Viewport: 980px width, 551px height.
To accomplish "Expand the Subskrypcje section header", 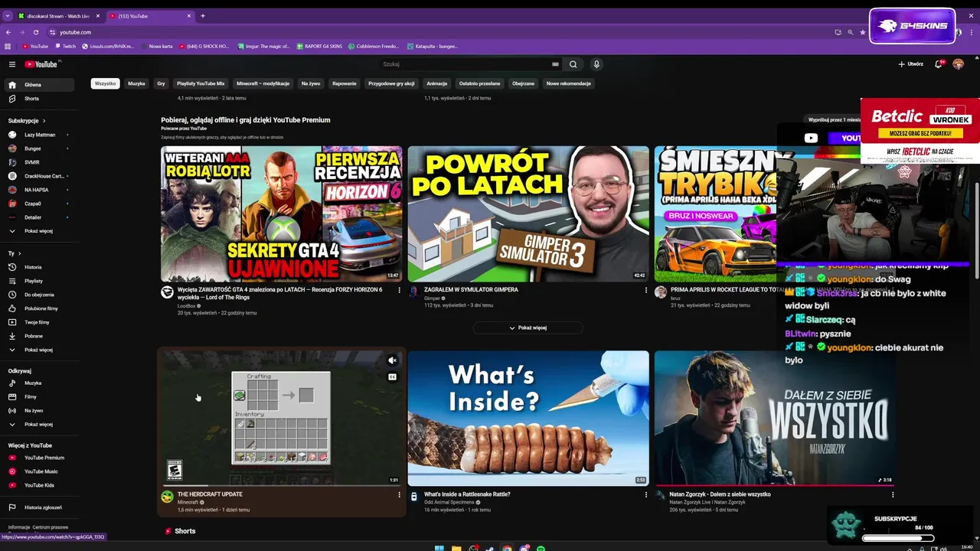I will [x=27, y=121].
